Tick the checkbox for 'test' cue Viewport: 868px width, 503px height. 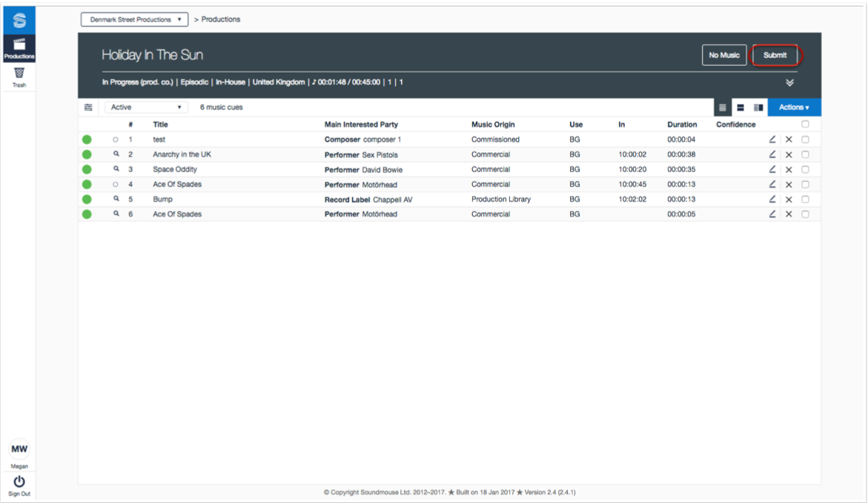pyautogui.click(x=806, y=139)
